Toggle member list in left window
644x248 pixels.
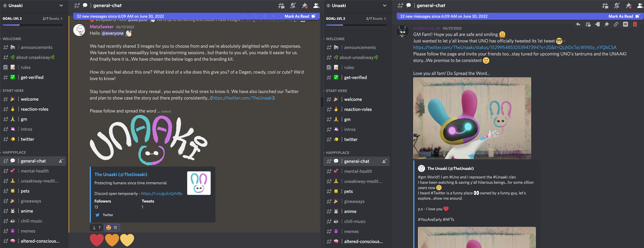tap(316, 6)
